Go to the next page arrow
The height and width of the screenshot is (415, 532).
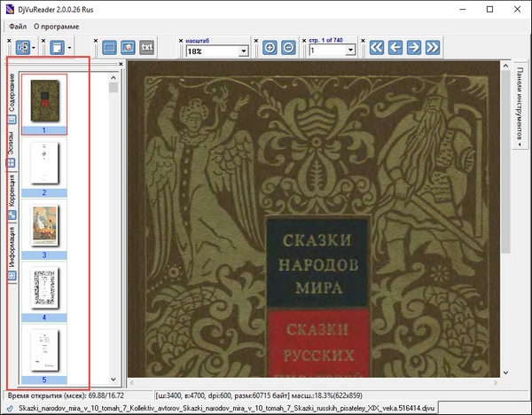tap(414, 48)
